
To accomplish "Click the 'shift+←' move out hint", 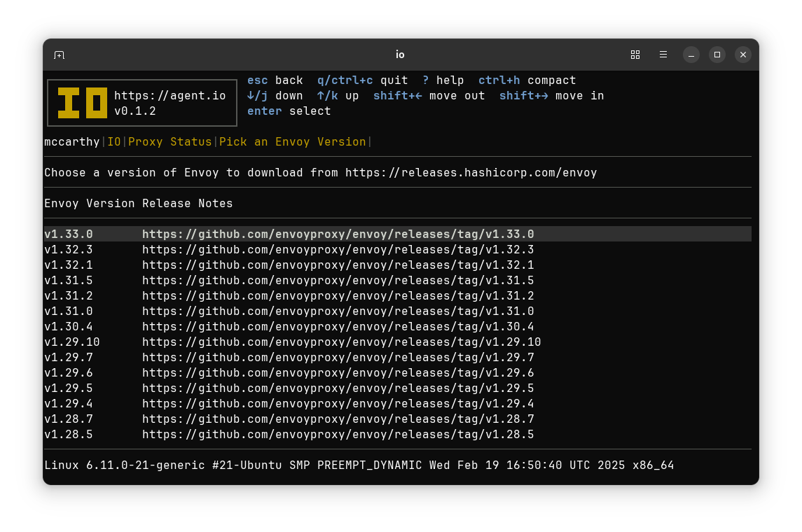I will [x=429, y=96].
